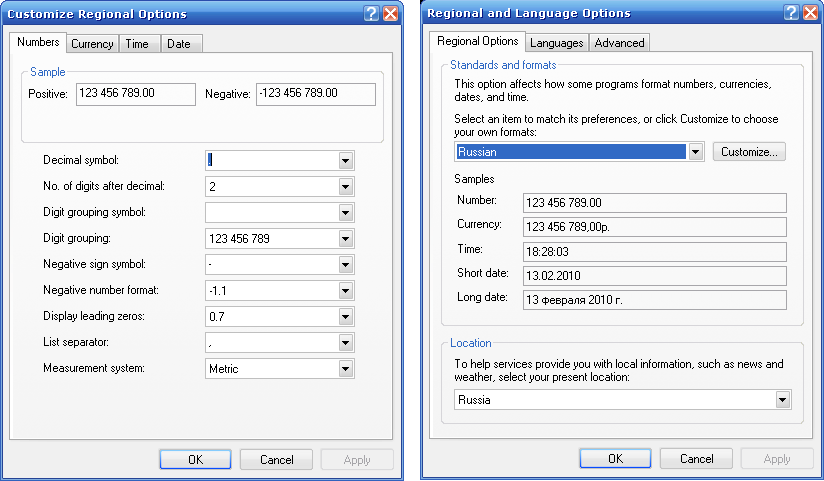Open the Negative number format dropdown

[345, 290]
